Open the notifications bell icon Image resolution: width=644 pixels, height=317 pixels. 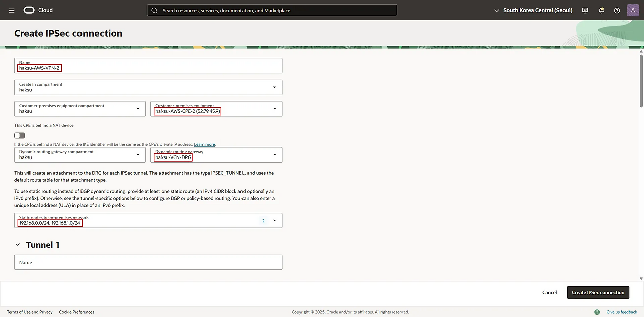(601, 10)
